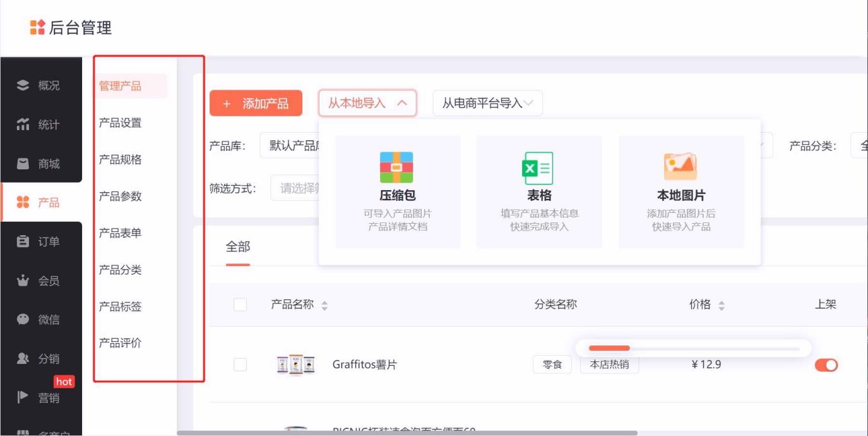The width and height of the screenshot is (868, 436).
Task: Toggle the select-all checkbox in table header
Action: pos(240,305)
